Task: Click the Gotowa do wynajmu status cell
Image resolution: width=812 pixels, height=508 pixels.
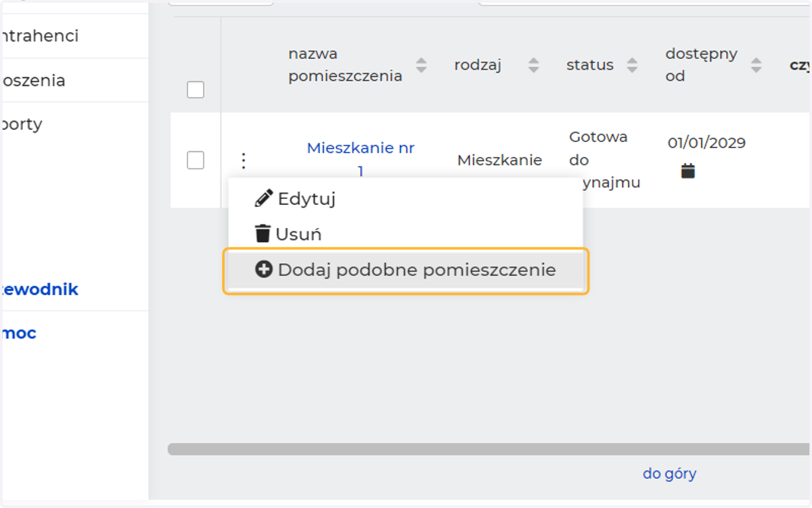Action: (x=604, y=160)
